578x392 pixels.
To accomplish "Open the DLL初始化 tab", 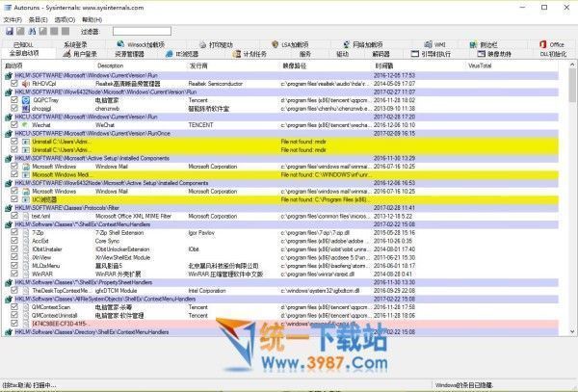I will (553, 54).
